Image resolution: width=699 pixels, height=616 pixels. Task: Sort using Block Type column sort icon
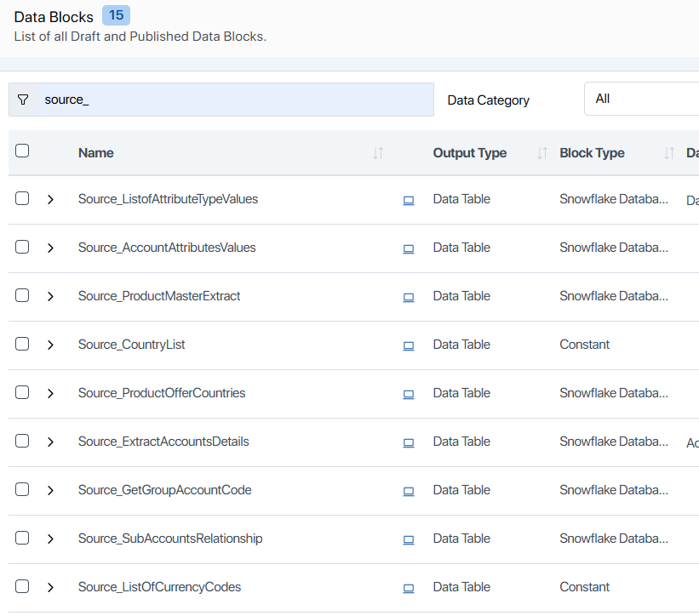pyautogui.click(x=668, y=153)
